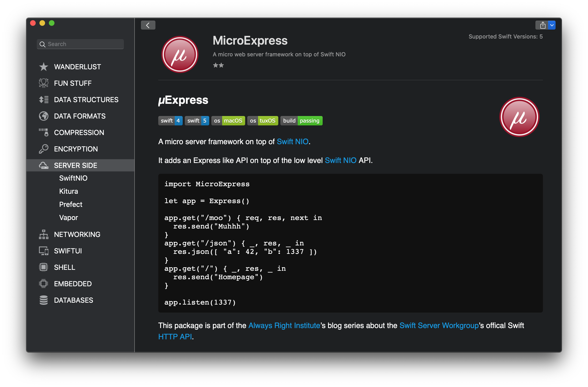The width and height of the screenshot is (588, 387).
Task: Click the Wanderlust star icon
Action: pos(43,67)
